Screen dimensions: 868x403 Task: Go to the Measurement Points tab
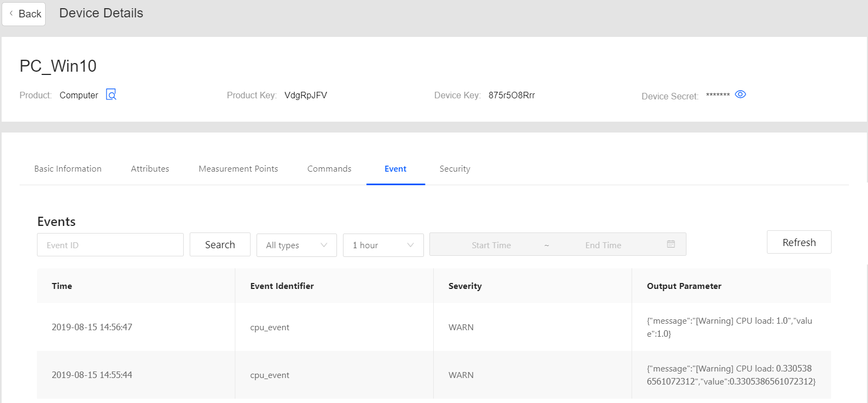tap(238, 169)
